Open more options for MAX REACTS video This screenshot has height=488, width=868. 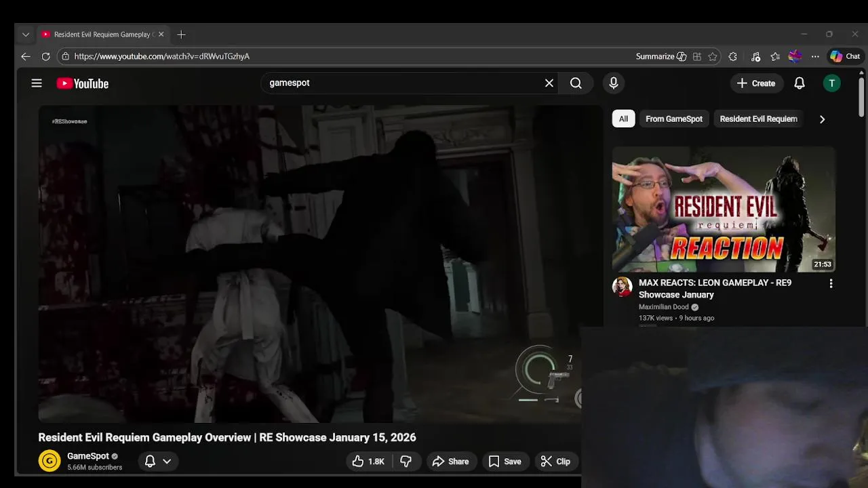[831, 284]
